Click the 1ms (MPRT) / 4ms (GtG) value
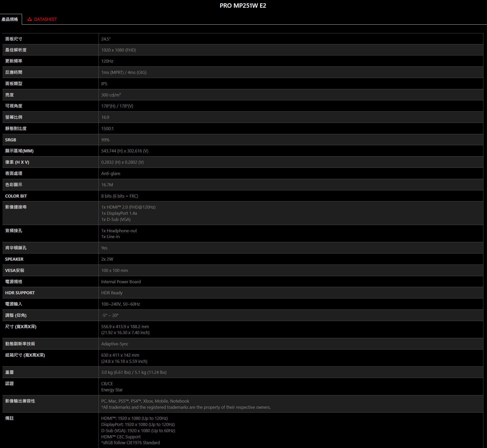 124,72
